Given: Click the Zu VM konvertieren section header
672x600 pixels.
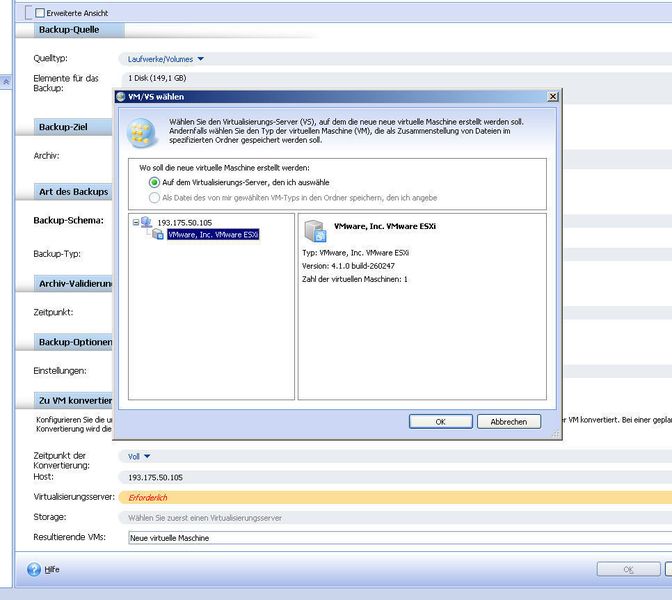Looking at the screenshot, I should (x=75, y=400).
